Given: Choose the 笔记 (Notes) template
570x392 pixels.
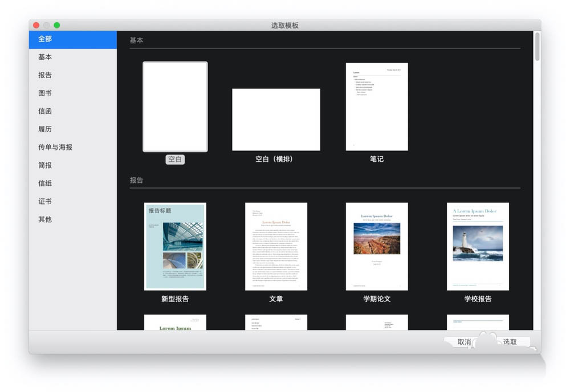Looking at the screenshot, I should point(377,107).
